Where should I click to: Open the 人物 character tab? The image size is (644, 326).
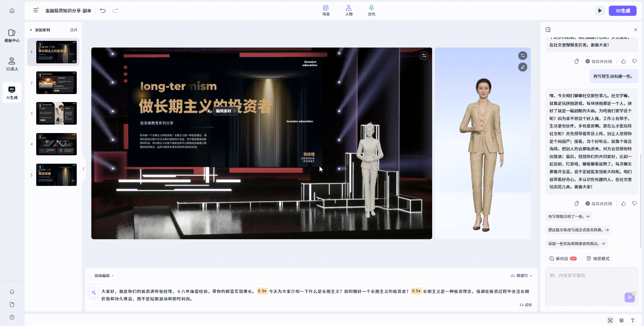(x=349, y=11)
